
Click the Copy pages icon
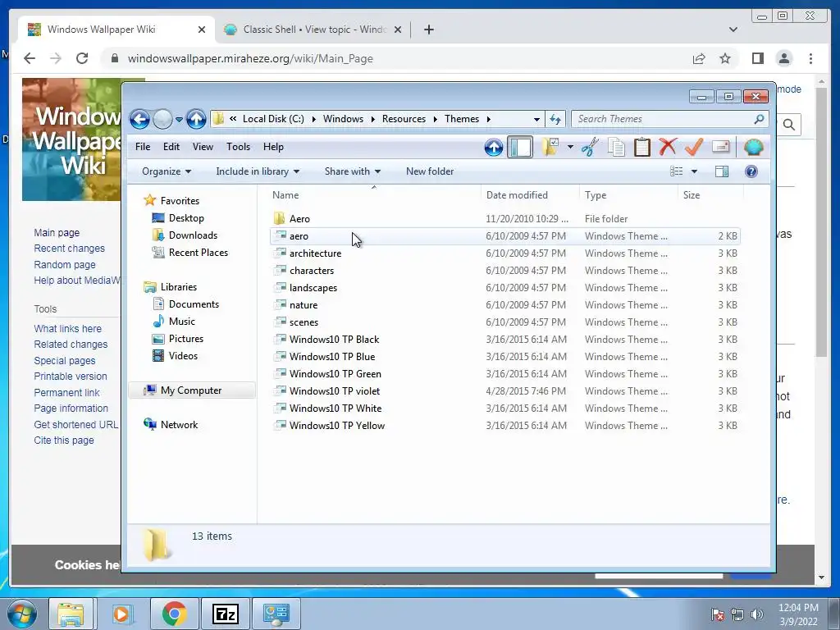(616, 147)
